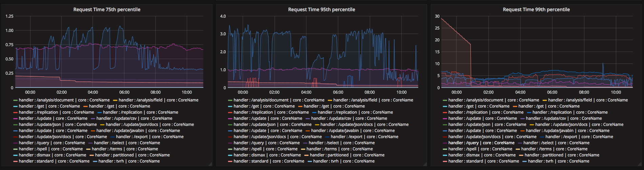Open color picker for /spell swatch, 99th percentile
This screenshot has height=170, width=644.
coord(445,149)
